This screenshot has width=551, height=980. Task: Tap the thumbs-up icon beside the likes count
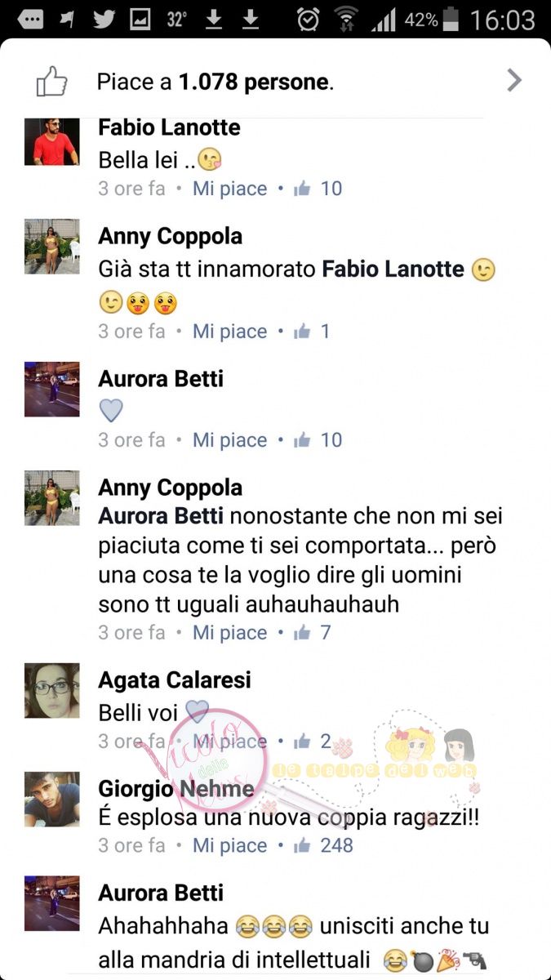pyautogui.click(x=51, y=82)
